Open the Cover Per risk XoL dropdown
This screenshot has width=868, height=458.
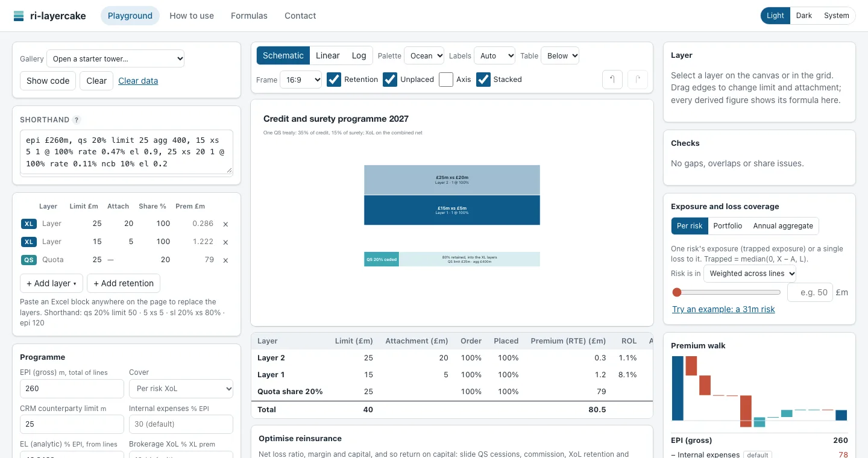click(181, 388)
